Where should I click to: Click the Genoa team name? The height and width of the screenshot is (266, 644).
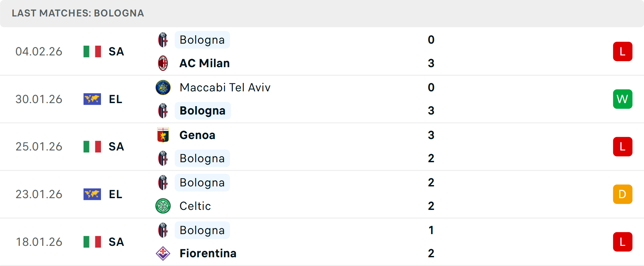point(197,135)
